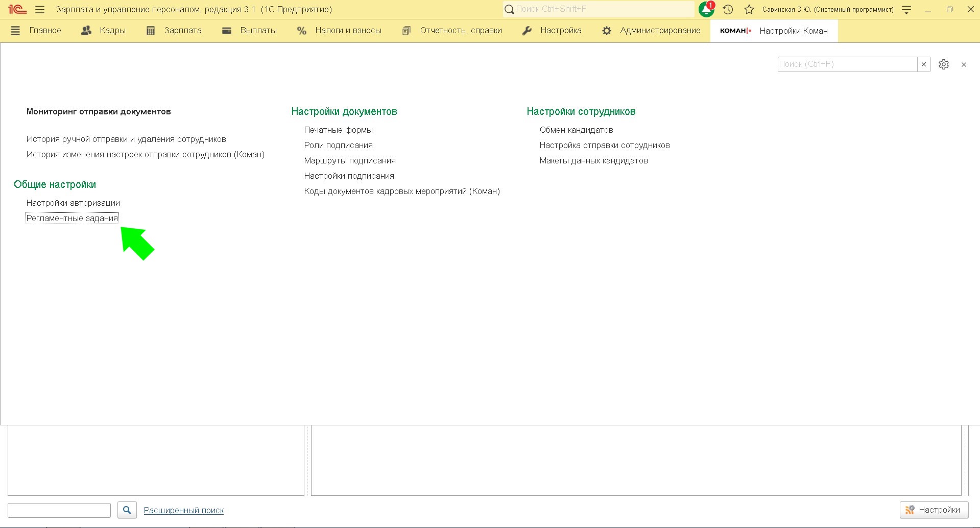Click the hamburger menu next to 1C logo

(x=40, y=9)
